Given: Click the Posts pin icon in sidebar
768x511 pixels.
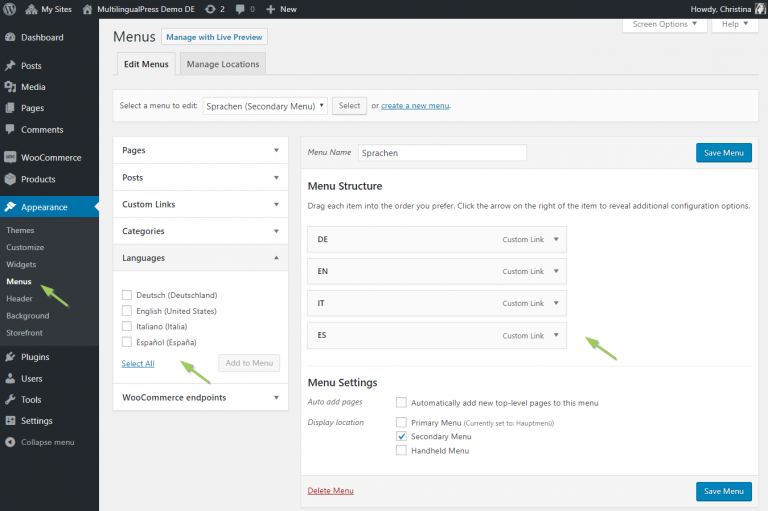Looking at the screenshot, I should tap(10, 66).
